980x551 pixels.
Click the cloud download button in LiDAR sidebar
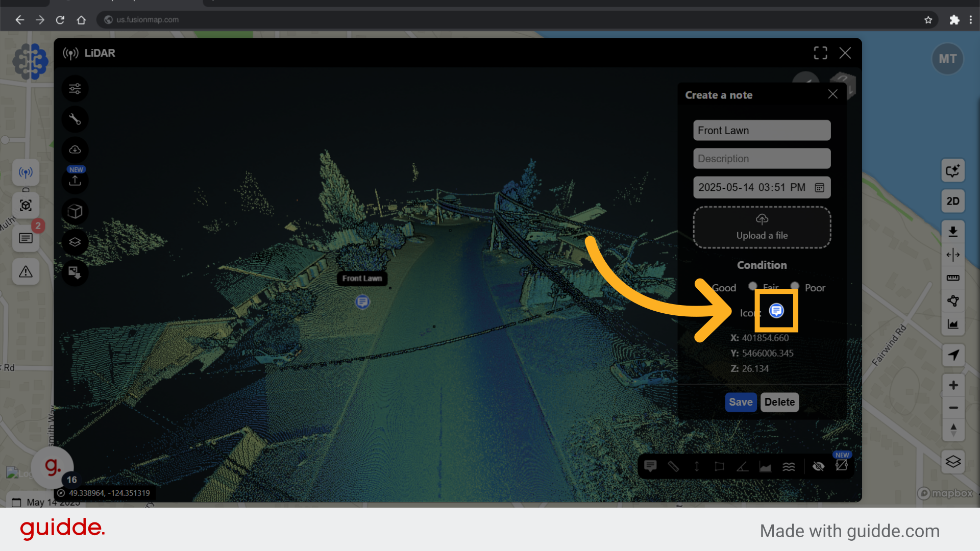tap(75, 150)
